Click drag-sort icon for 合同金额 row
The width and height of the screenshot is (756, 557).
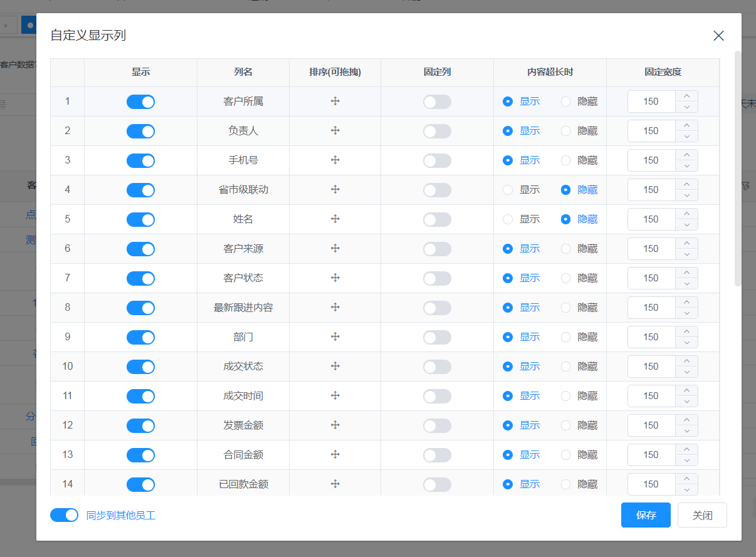point(335,455)
